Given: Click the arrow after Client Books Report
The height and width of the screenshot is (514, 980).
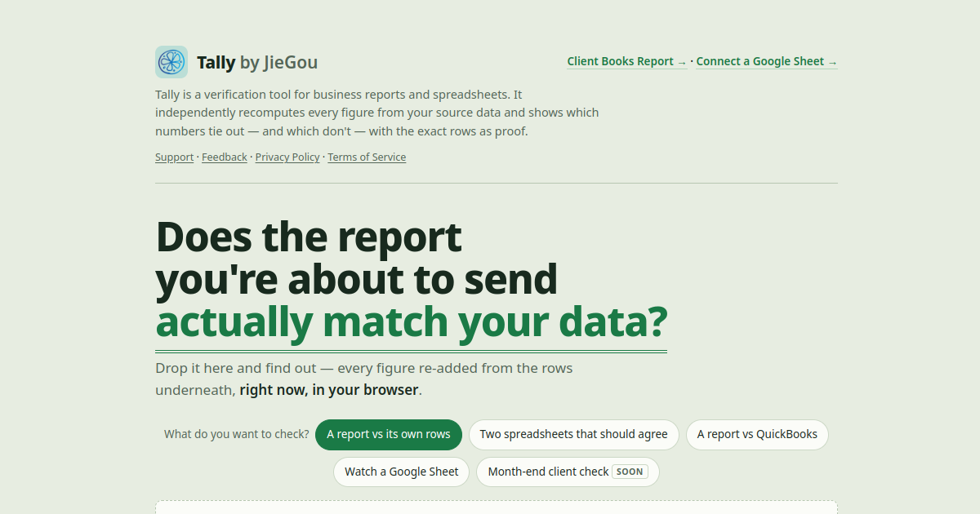Looking at the screenshot, I should pyautogui.click(x=682, y=62).
